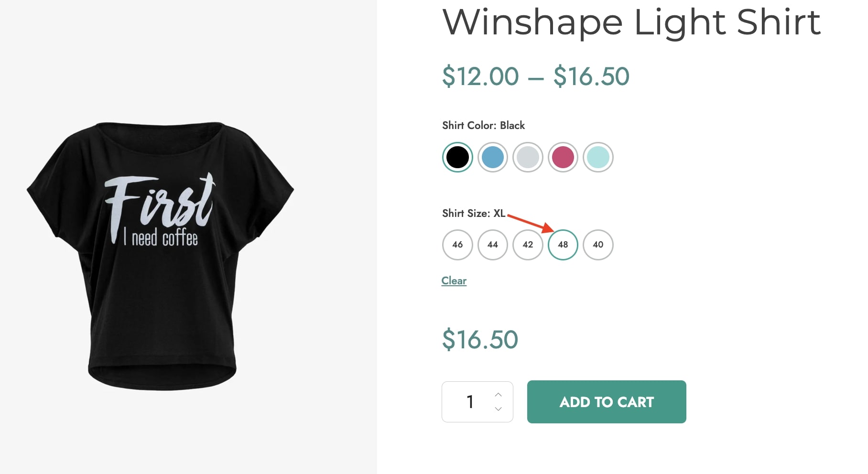Select shirt size 46
Viewport: 868px width, 474px height.
coord(457,245)
